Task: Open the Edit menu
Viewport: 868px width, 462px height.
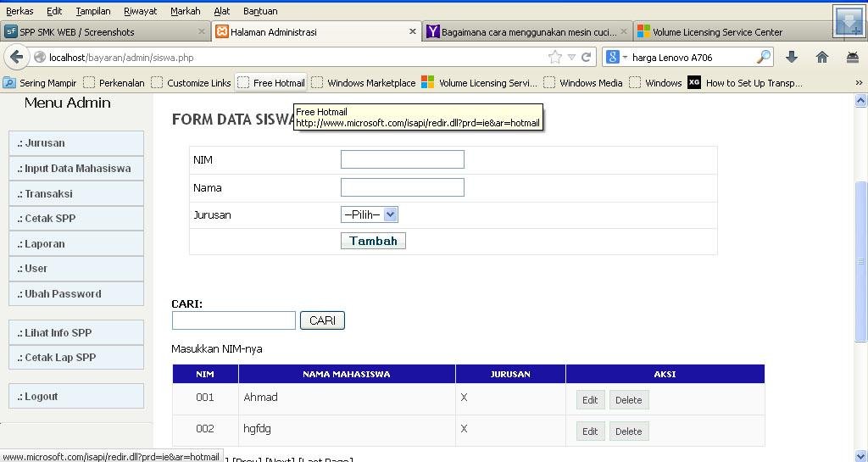Action: tap(54, 11)
